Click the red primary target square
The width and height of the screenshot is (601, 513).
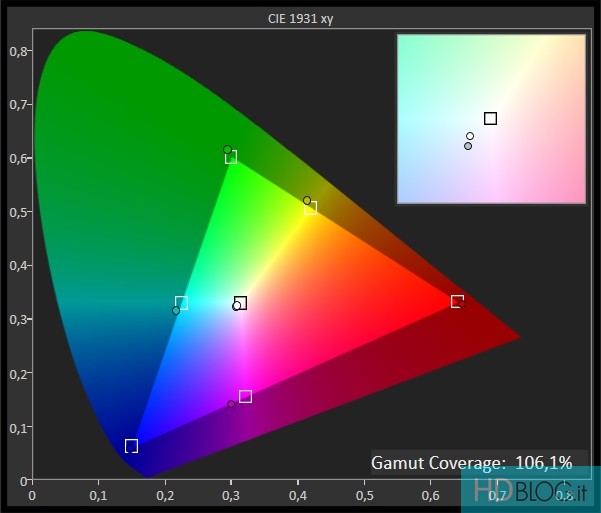coord(457,301)
